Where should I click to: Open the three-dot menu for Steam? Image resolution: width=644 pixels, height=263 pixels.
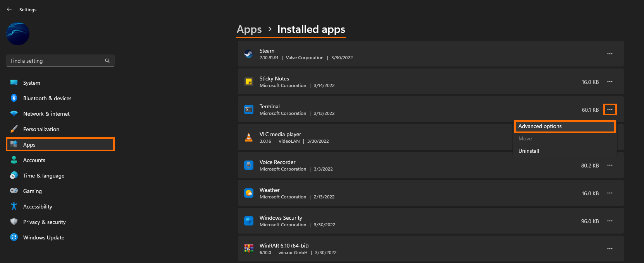click(610, 54)
